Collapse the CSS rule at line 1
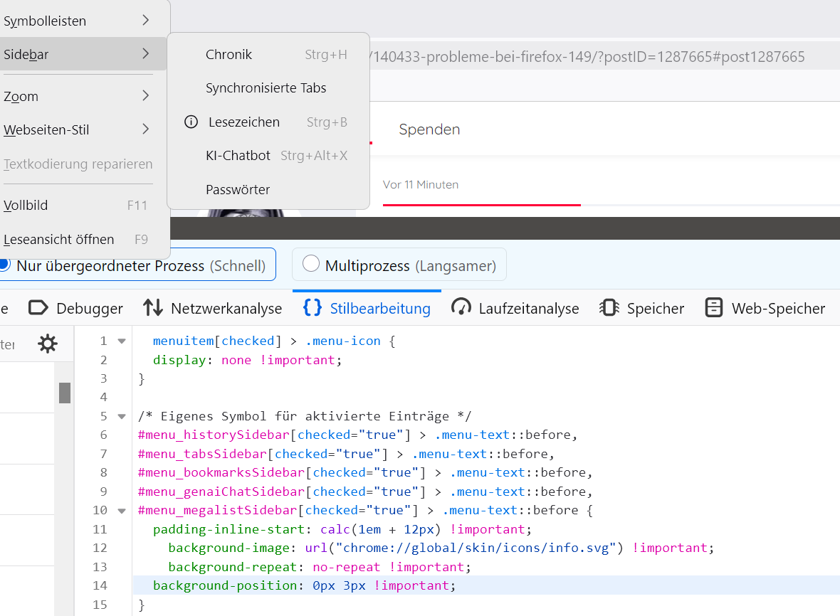Screen dimensions: 840x616 click(x=122, y=341)
